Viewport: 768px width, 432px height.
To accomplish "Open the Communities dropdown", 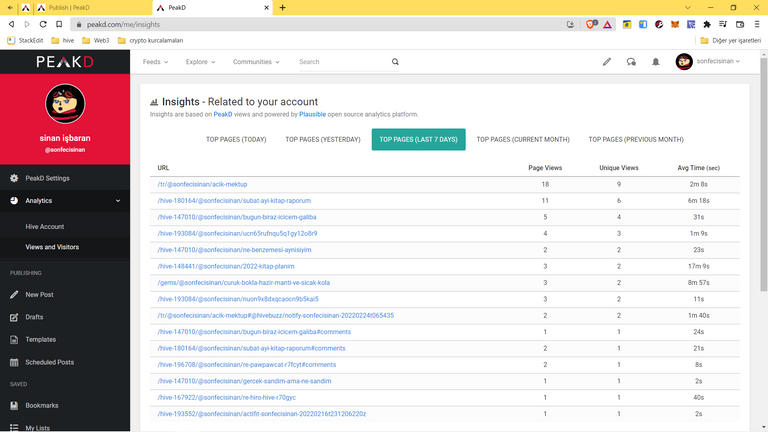I will pyautogui.click(x=256, y=62).
